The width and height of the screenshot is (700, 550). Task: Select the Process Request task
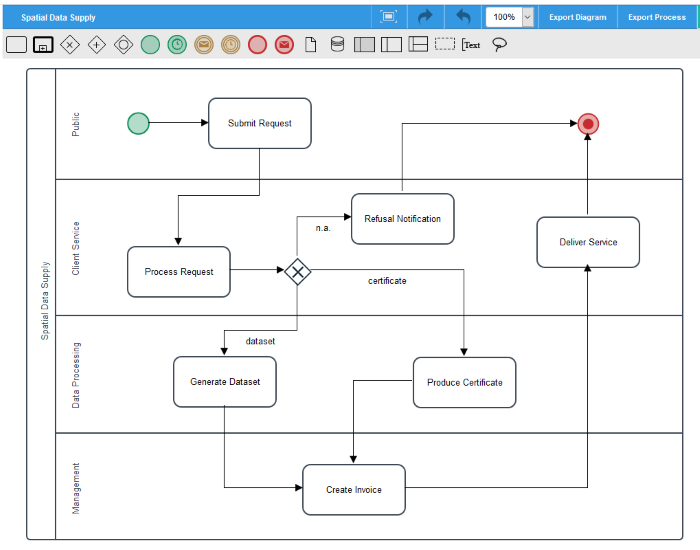pyautogui.click(x=179, y=271)
